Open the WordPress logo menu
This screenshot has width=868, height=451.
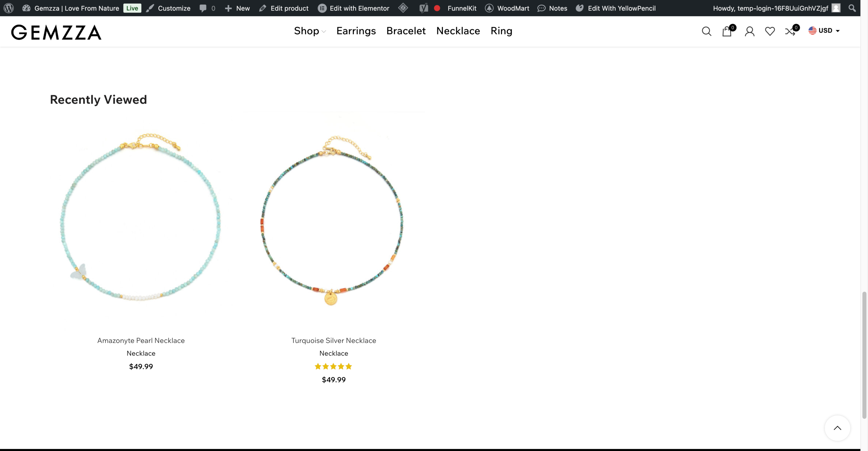click(x=9, y=8)
